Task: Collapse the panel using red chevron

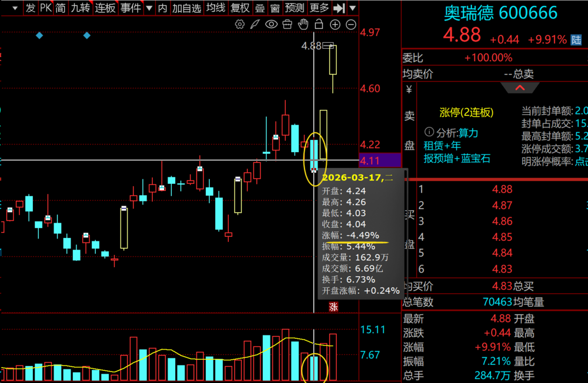Action: (x=520, y=88)
